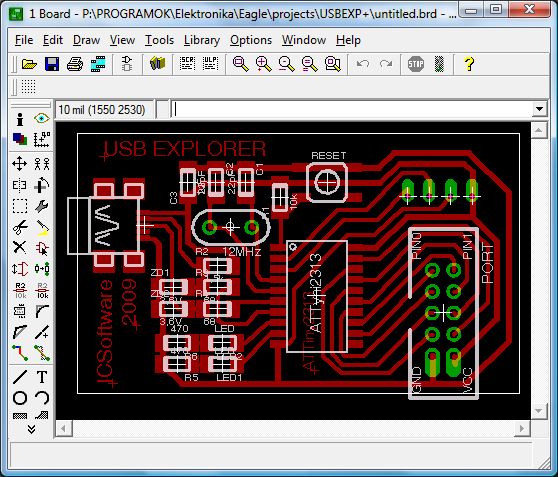Select the Route tool

[20, 353]
